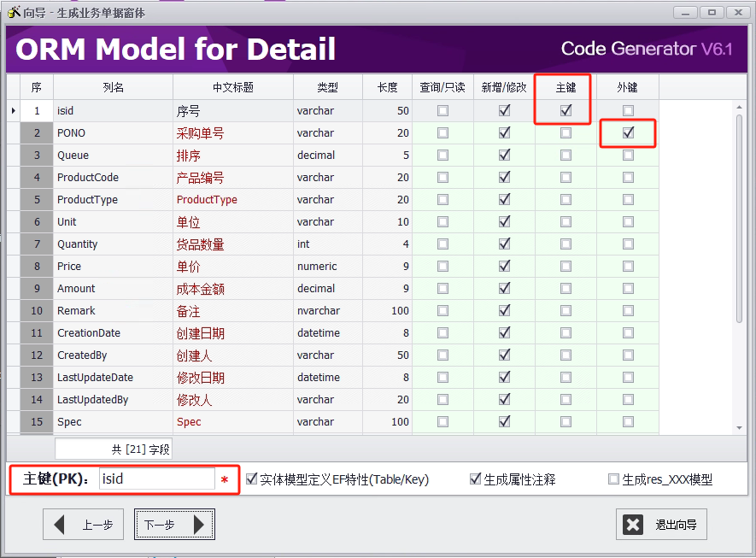Click the Unit column name cell
Viewport: 756px width, 558px height.
pyautogui.click(x=114, y=222)
